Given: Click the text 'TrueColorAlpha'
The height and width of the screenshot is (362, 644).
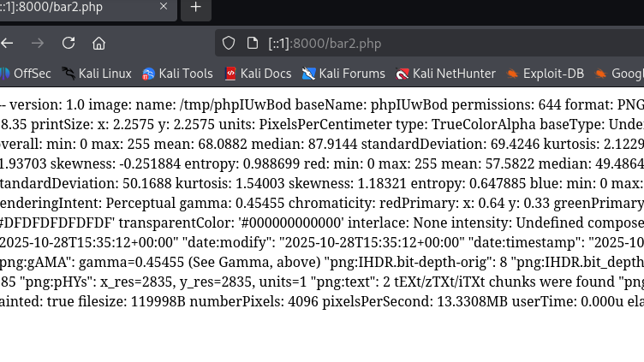Looking at the screenshot, I should click(x=483, y=125).
